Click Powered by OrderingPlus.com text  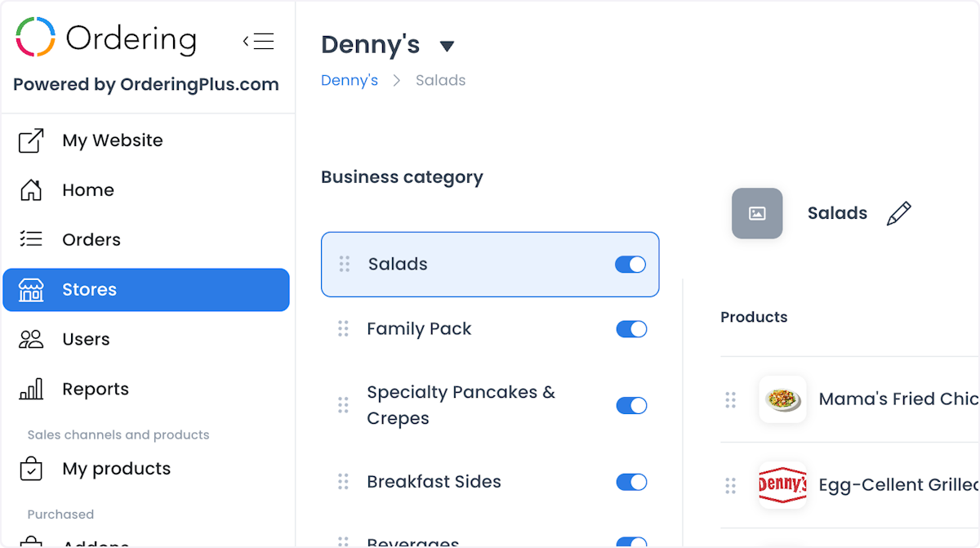pyautogui.click(x=146, y=85)
